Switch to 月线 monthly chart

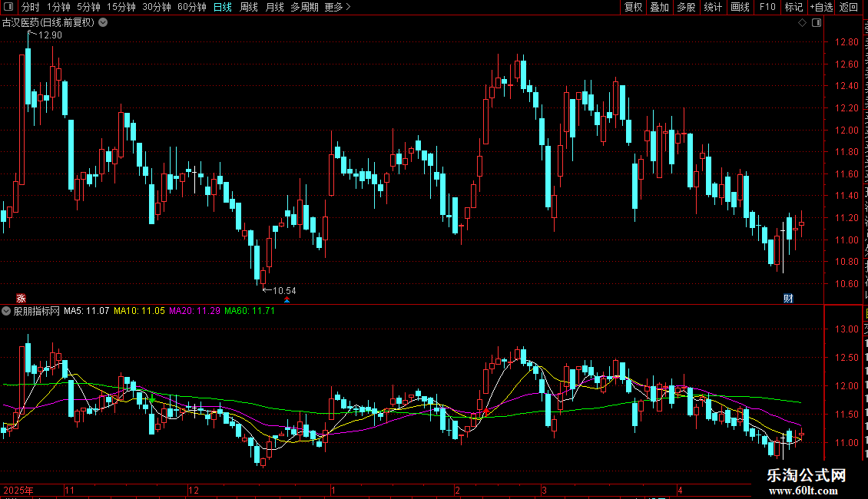coord(274,7)
